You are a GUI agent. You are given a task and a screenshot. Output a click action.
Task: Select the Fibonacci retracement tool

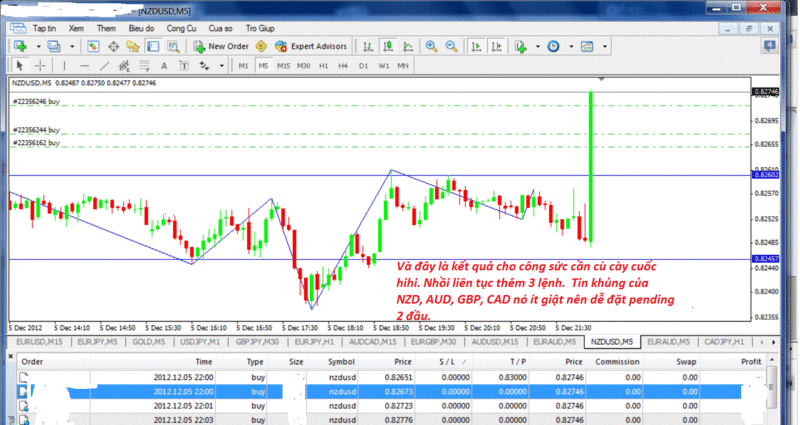click(x=144, y=65)
